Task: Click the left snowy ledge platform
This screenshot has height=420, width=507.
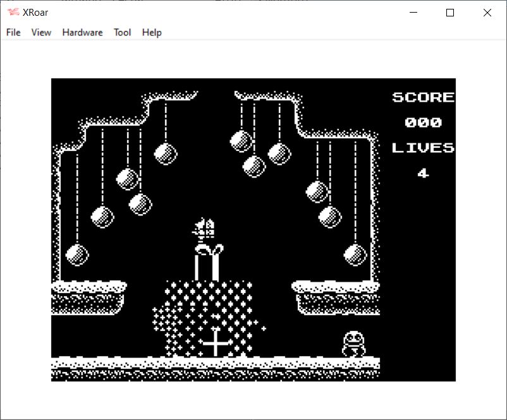Action: pyautogui.click(x=89, y=297)
